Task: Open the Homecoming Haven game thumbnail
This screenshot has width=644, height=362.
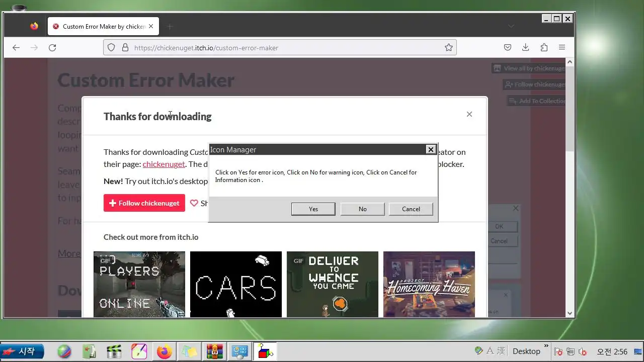Action: pyautogui.click(x=429, y=284)
